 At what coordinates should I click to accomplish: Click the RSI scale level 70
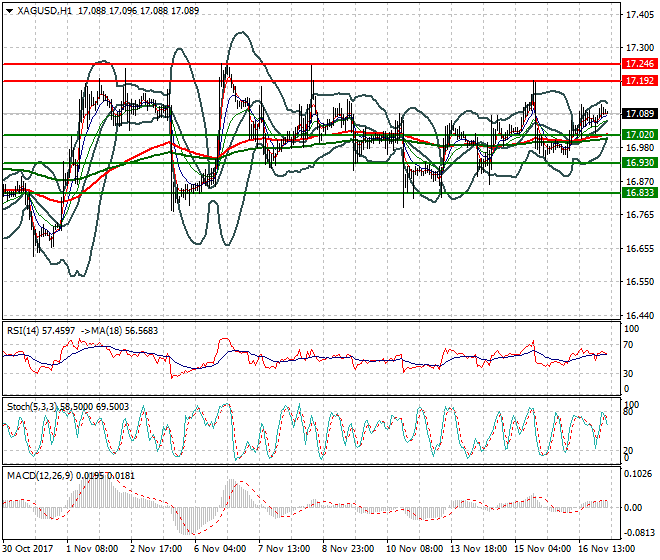[628, 345]
